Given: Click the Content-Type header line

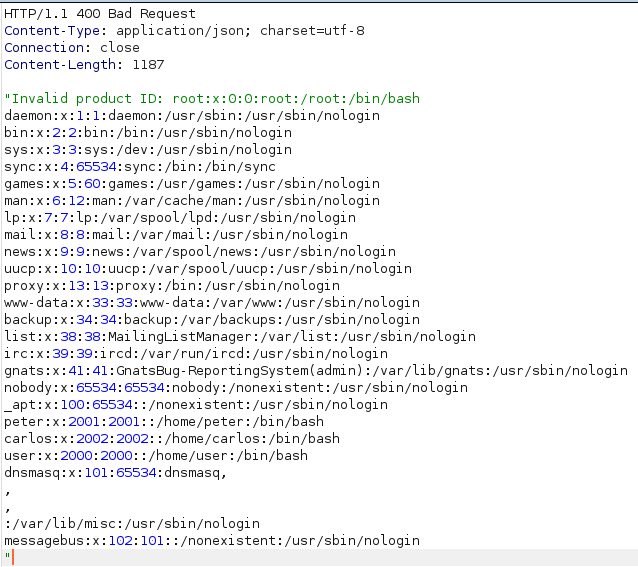Looking at the screenshot, I should (184, 31).
